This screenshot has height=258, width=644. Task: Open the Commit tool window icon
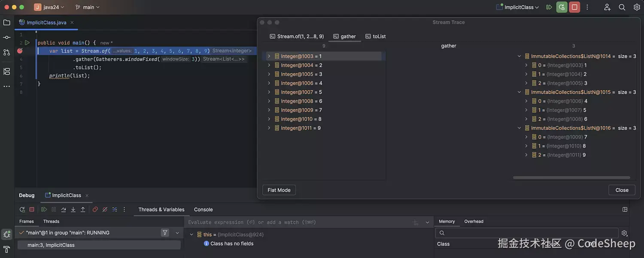point(6,37)
